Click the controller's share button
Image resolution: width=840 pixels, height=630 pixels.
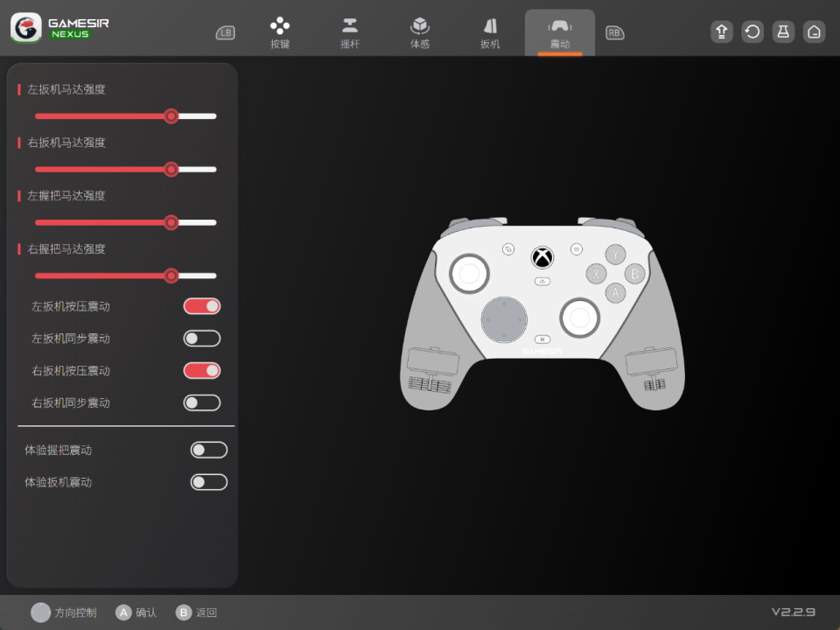(x=542, y=281)
